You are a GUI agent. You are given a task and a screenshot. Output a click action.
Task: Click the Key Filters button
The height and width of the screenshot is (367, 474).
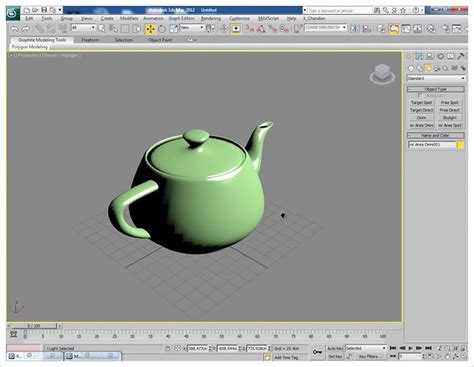tap(370, 356)
